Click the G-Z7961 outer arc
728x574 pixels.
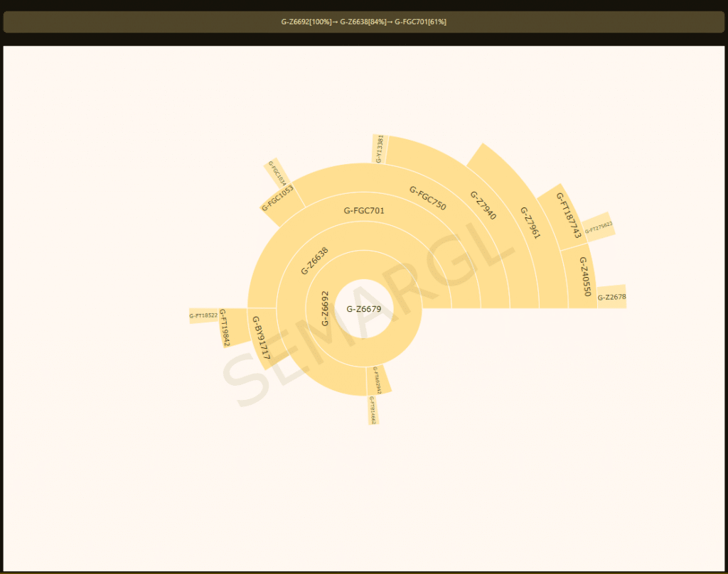click(530, 222)
